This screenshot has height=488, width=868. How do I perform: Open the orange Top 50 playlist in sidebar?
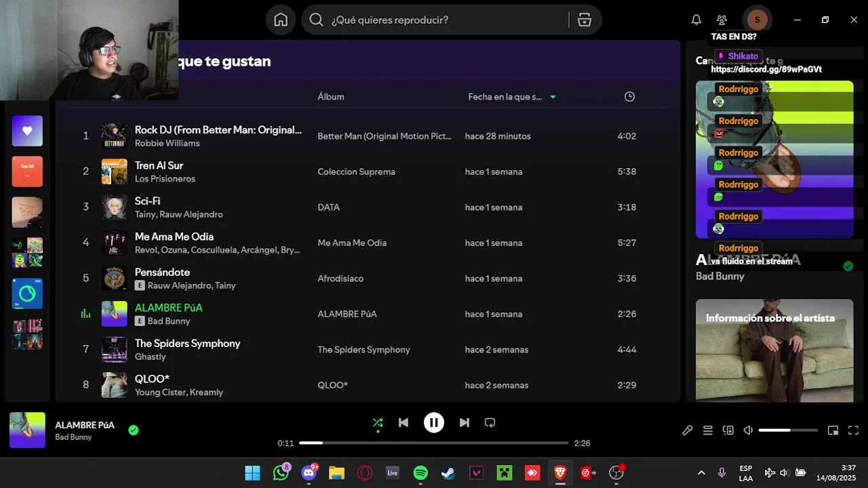(27, 171)
